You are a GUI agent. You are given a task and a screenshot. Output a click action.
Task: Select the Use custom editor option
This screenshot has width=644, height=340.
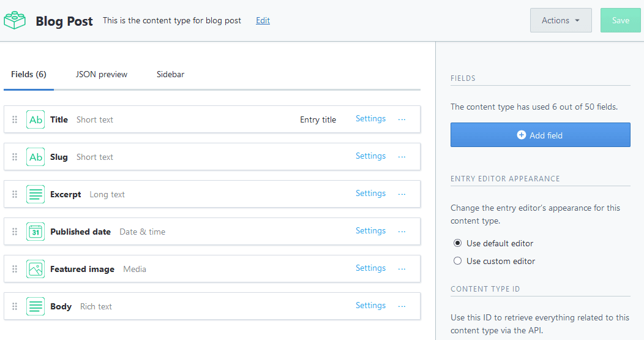coord(458,261)
